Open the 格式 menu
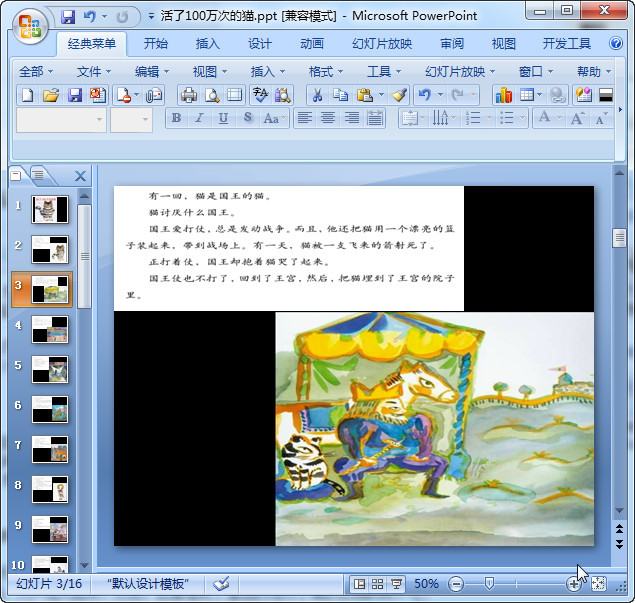The width and height of the screenshot is (635, 603). click(326, 72)
